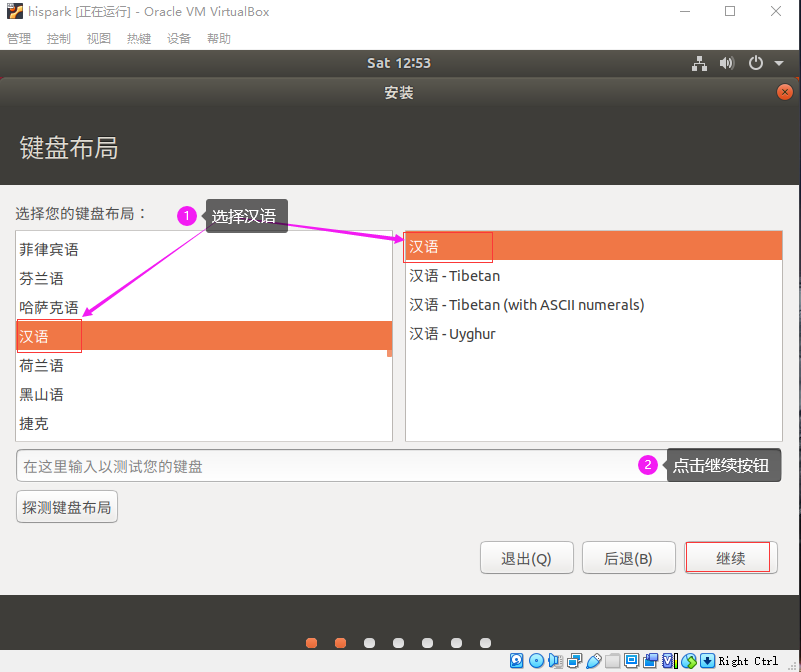The width and height of the screenshot is (801, 672).
Task: Select 荷兰语 in the language list
Action: (x=204, y=365)
